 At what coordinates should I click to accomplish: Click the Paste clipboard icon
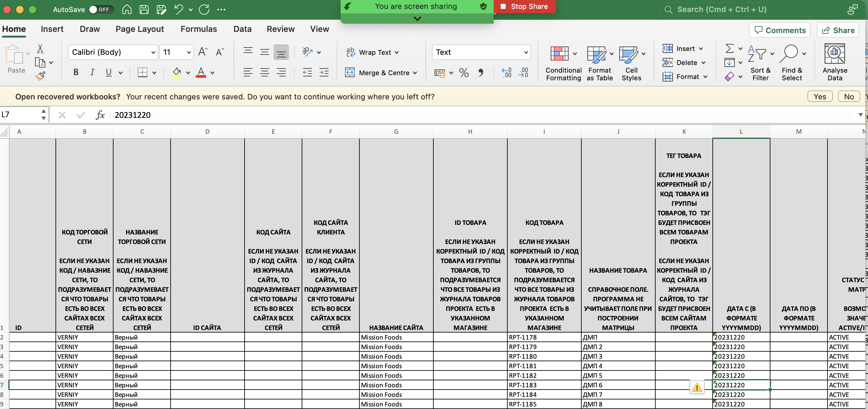(14, 55)
